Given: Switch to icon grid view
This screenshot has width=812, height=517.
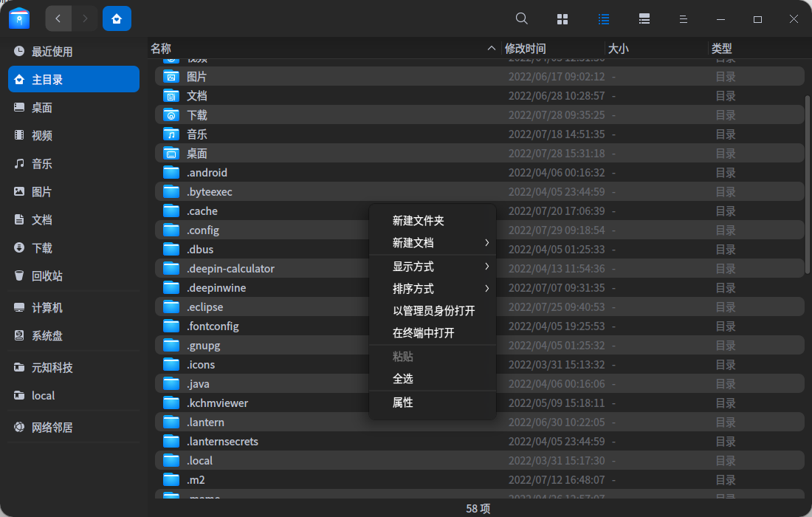Looking at the screenshot, I should coord(562,19).
